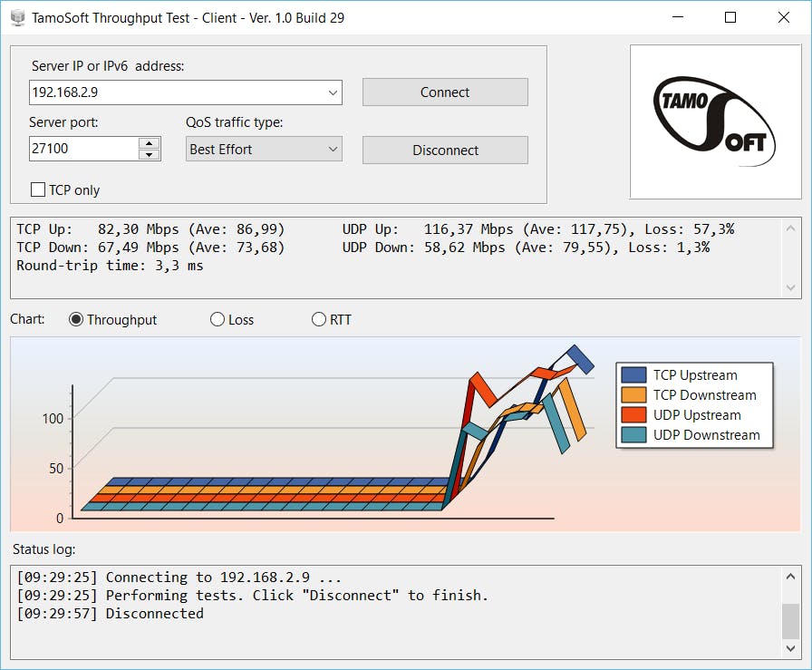This screenshot has height=670, width=812.
Task: Click the TamoSoft logo image
Action: point(715,121)
